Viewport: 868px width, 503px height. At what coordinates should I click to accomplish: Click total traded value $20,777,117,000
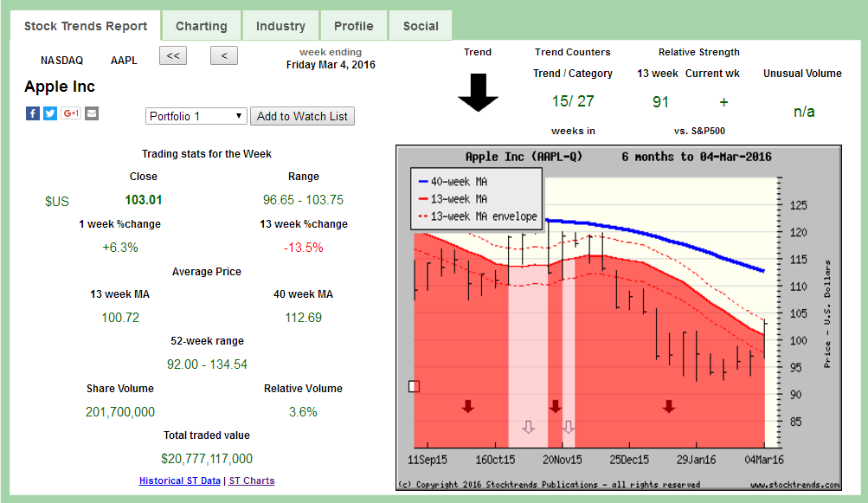207,459
